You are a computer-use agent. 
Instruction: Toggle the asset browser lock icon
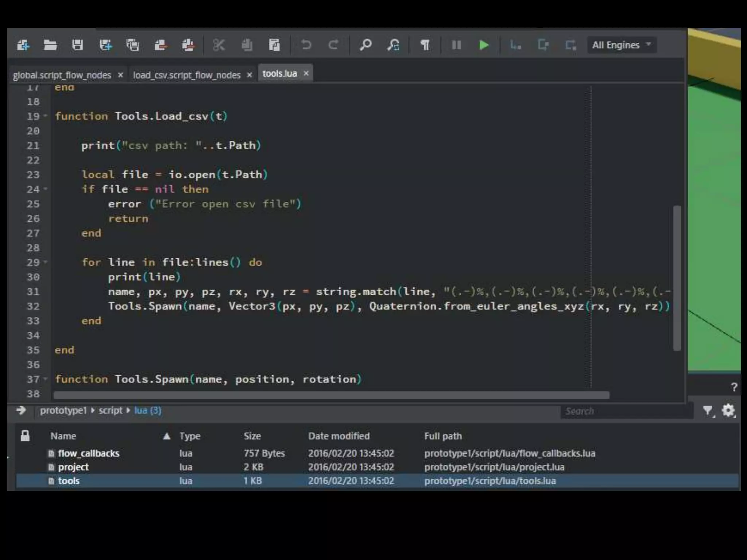(25, 436)
